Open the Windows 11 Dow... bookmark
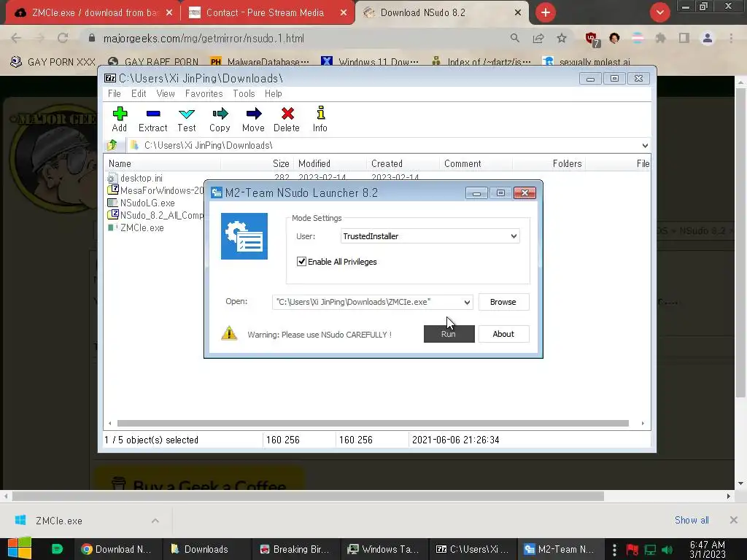Viewport: 747px width, 560px height. pyautogui.click(x=370, y=61)
